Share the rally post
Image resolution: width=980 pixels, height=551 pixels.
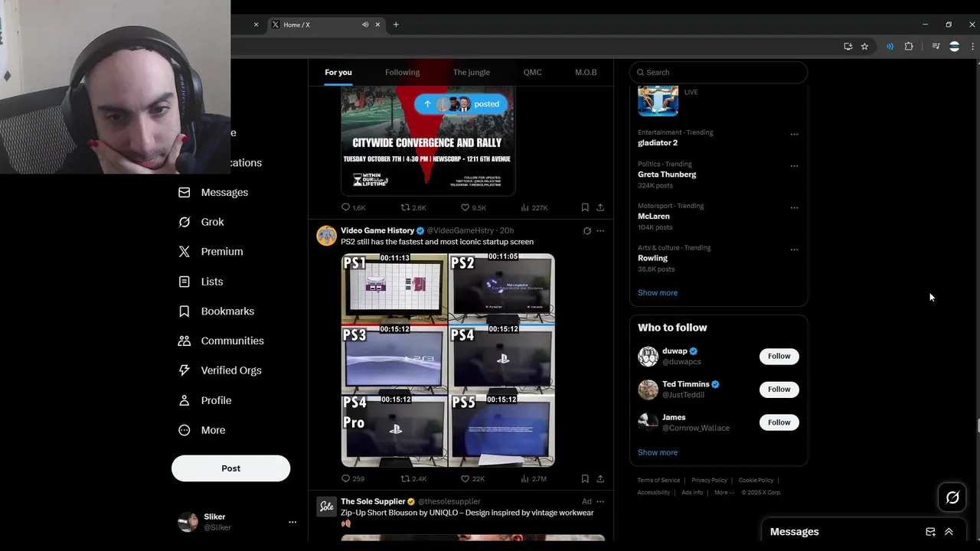(600, 207)
